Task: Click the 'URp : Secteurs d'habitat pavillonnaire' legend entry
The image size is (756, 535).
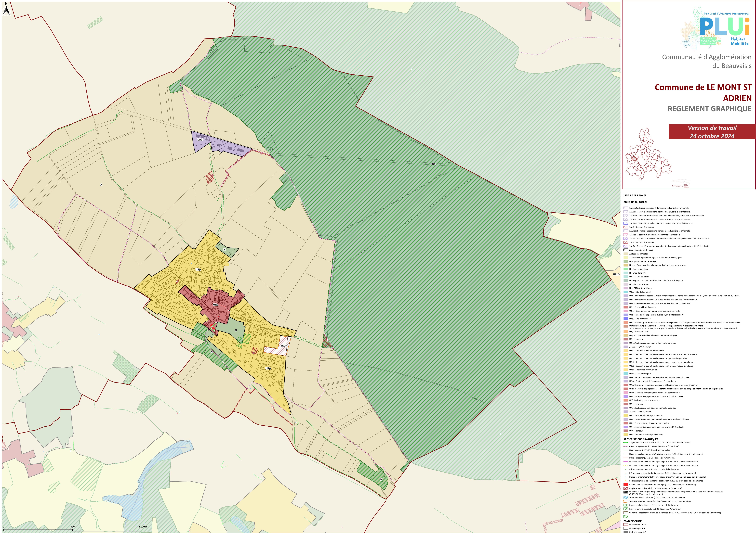Action: click(x=646, y=435)
